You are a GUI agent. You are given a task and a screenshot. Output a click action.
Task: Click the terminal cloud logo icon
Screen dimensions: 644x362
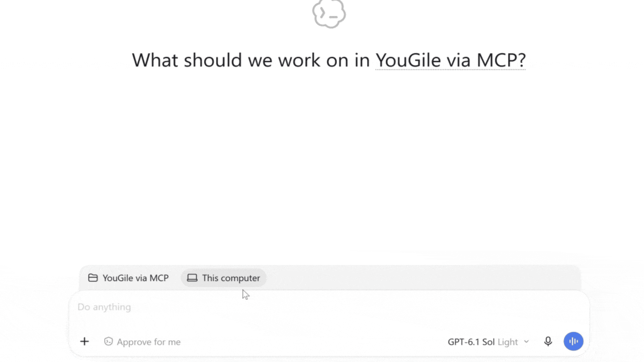(329, 14)
